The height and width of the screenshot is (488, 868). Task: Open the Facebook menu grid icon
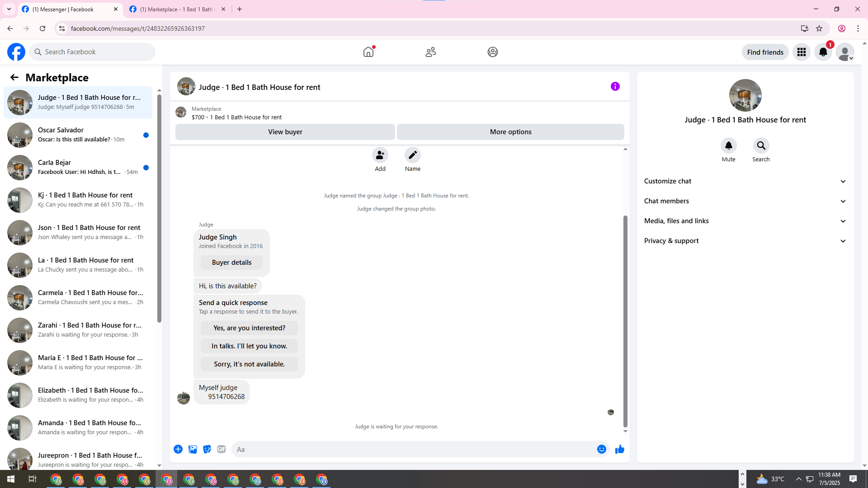pos(801,52)
